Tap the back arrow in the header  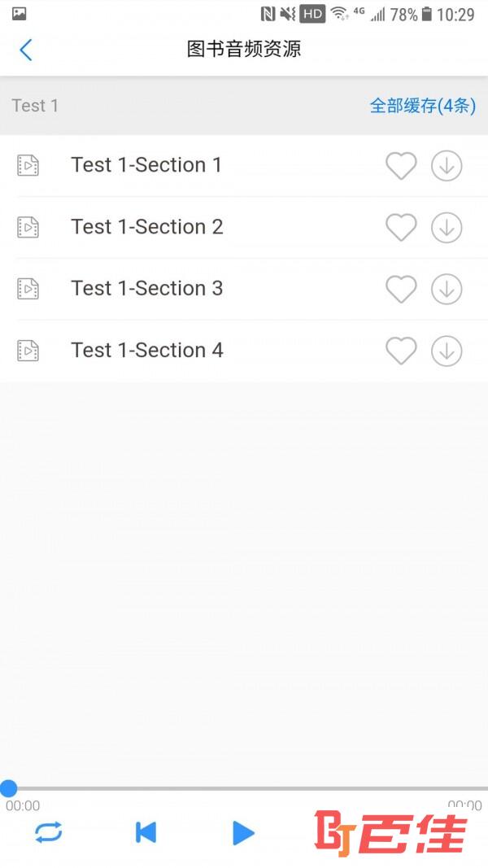[x=26, y=50]
